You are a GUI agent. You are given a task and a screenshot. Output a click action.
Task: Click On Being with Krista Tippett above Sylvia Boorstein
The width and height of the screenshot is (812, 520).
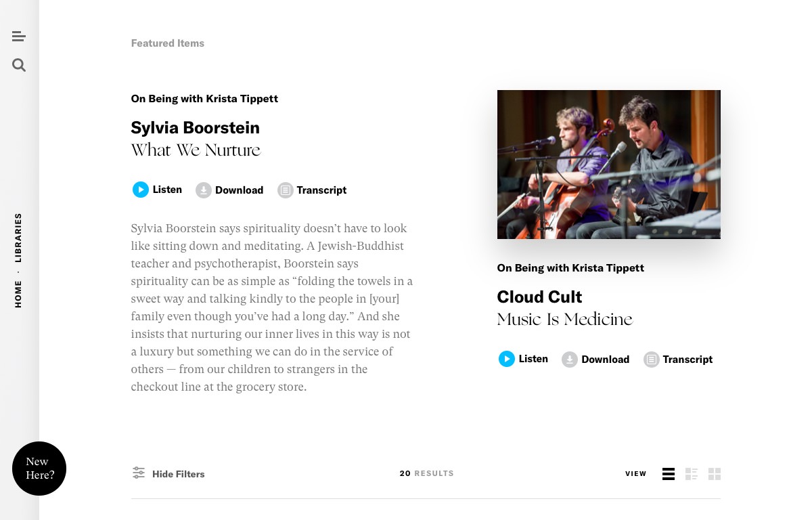204,99
